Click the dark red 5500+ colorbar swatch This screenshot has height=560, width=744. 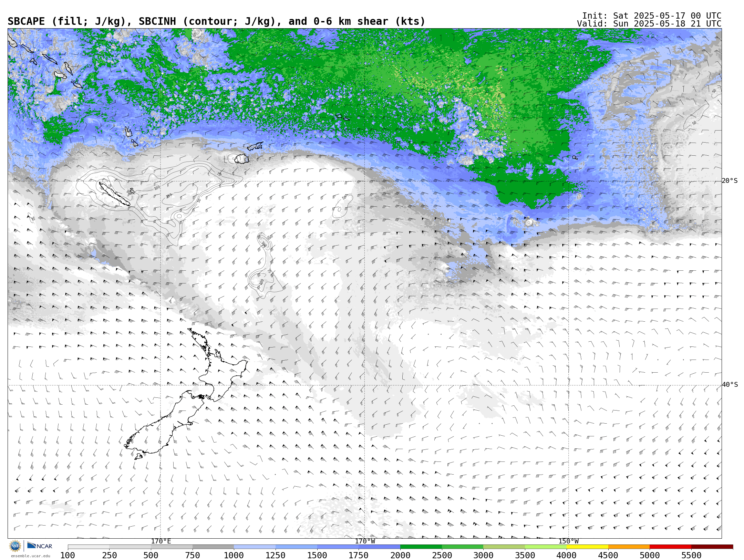point(712,547)
